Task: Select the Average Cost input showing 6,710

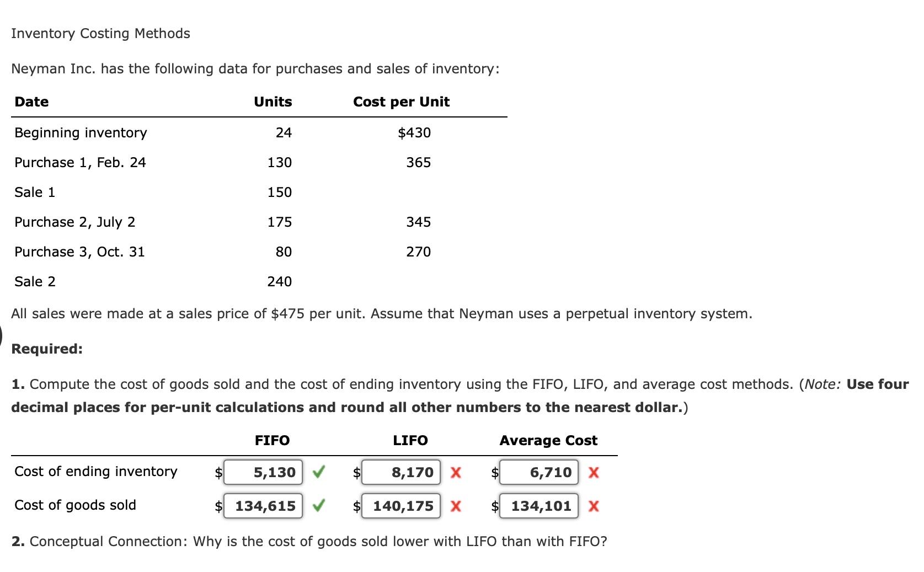Action: click(538, 472)
